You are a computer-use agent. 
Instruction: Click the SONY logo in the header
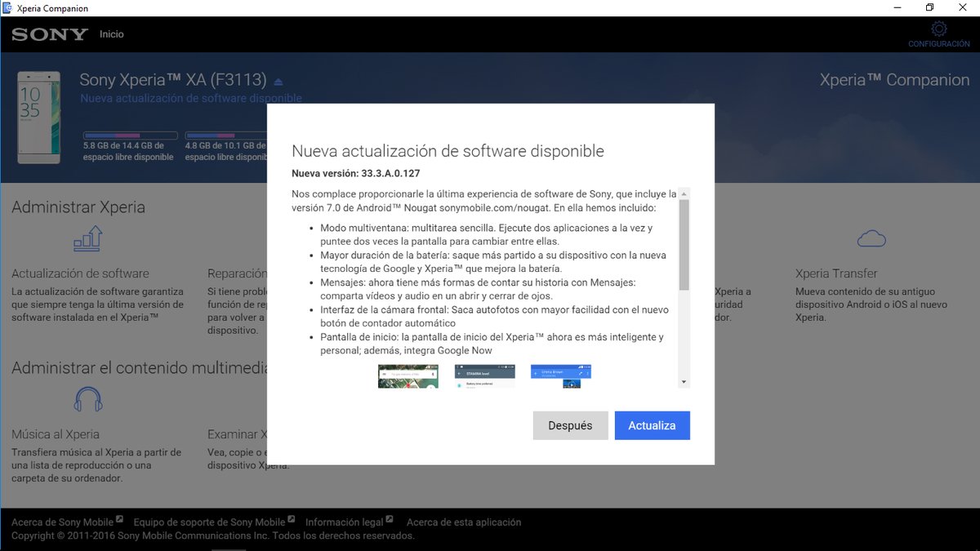(50, 34)
